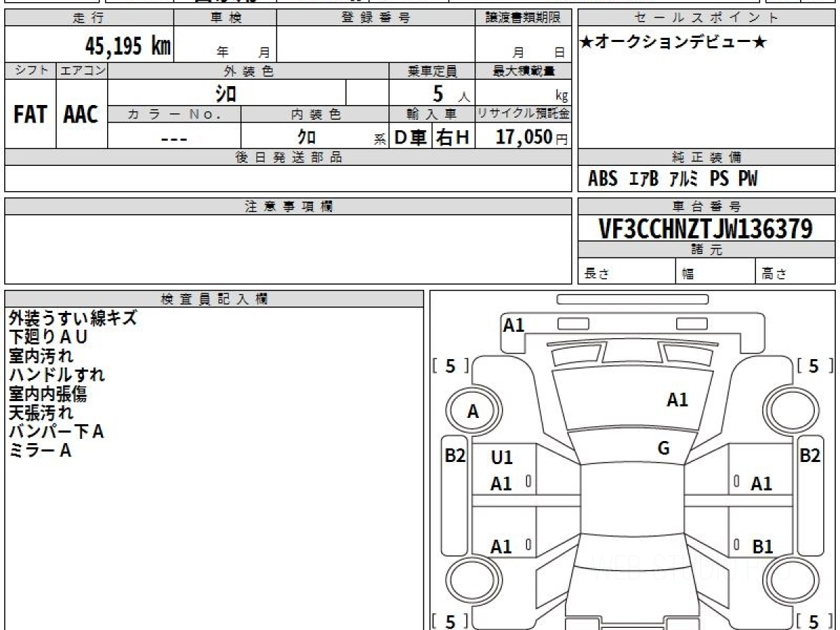Click the inspector note 室内内張傷
This screenshot has height=630, width=840.
pyautogui.click(x=48, y=393)
